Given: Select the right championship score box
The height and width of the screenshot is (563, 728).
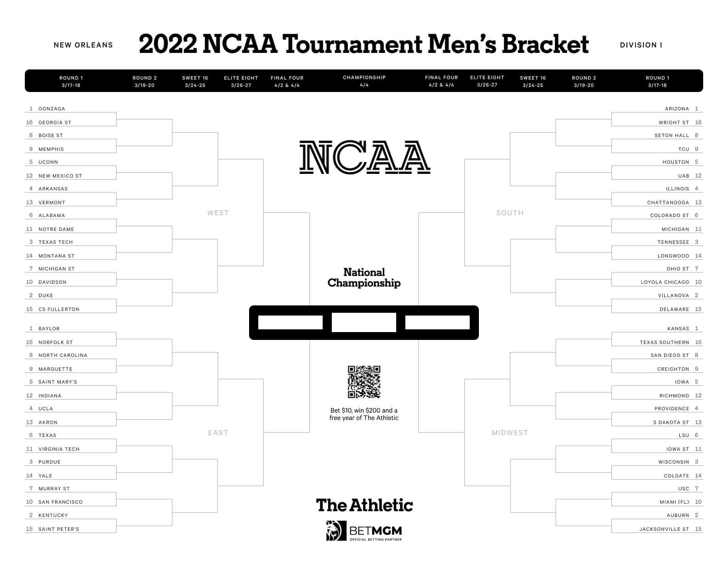Looking at the screenshot, I should tap(437, 322).
